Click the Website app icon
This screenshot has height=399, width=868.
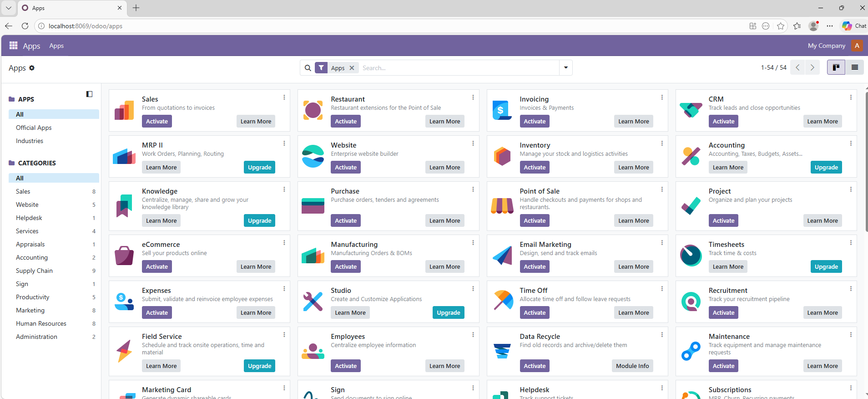point(313,156)
